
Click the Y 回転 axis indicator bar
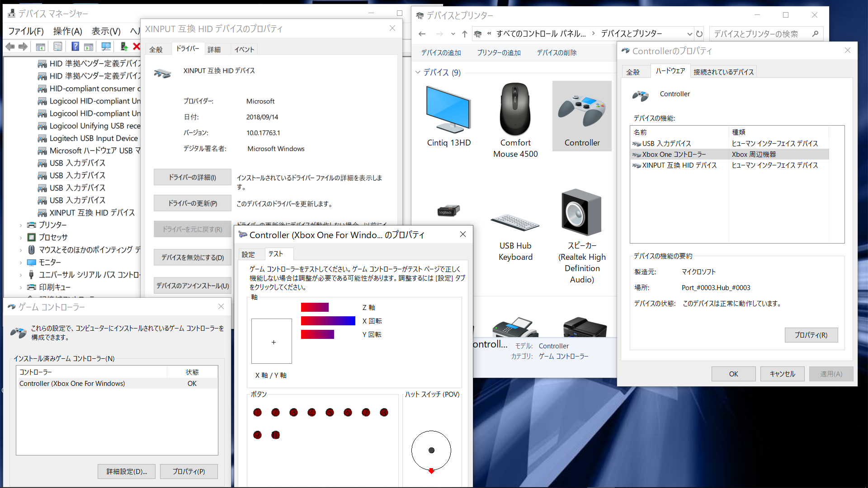[317, 334]
